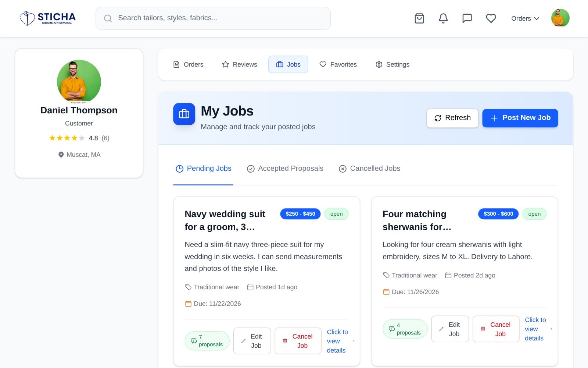Click the $250 - $450 budget badge
Viewport: 588px width, 368px height.
[x=300, y=214]
